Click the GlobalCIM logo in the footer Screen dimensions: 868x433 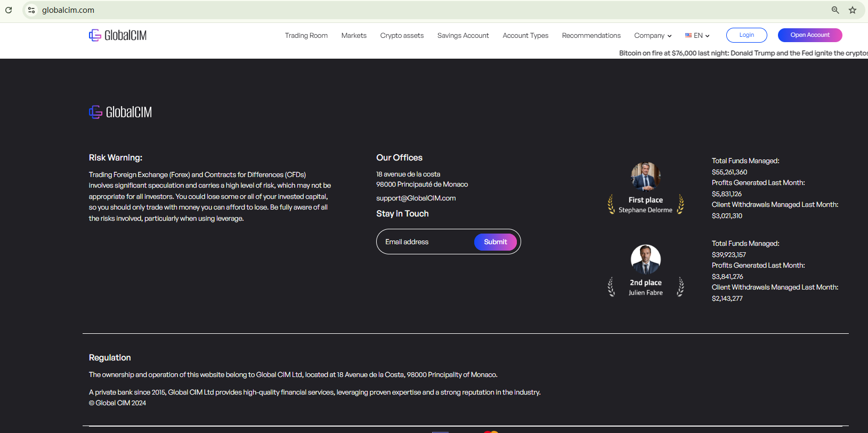pyautogui.click(x=120, y=112)
